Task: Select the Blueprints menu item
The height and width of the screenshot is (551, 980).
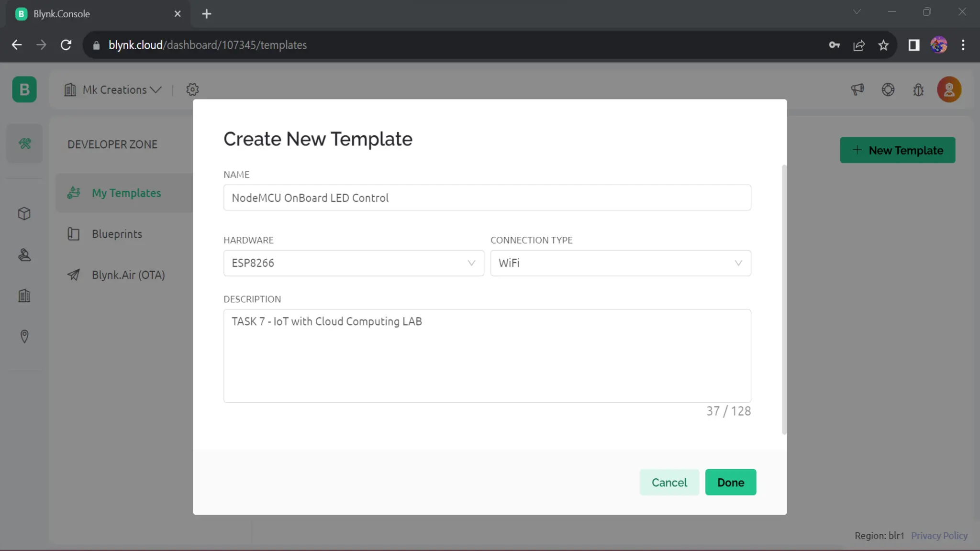Action: click(x=117, y=234)
